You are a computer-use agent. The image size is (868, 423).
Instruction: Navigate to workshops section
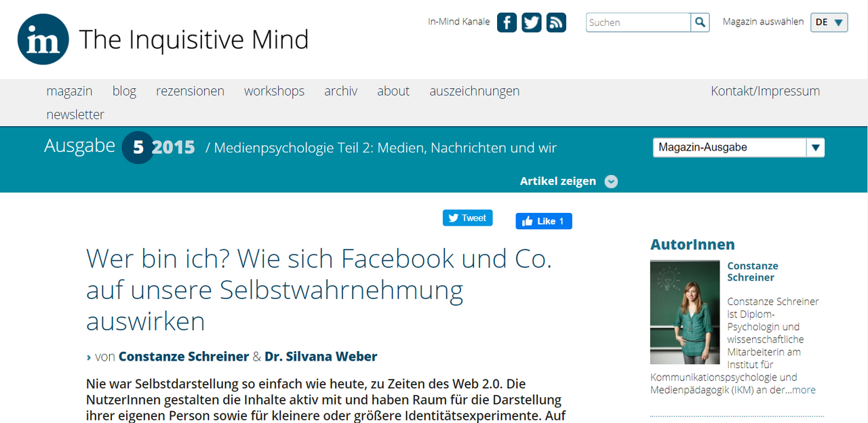(x=274, y=91)
